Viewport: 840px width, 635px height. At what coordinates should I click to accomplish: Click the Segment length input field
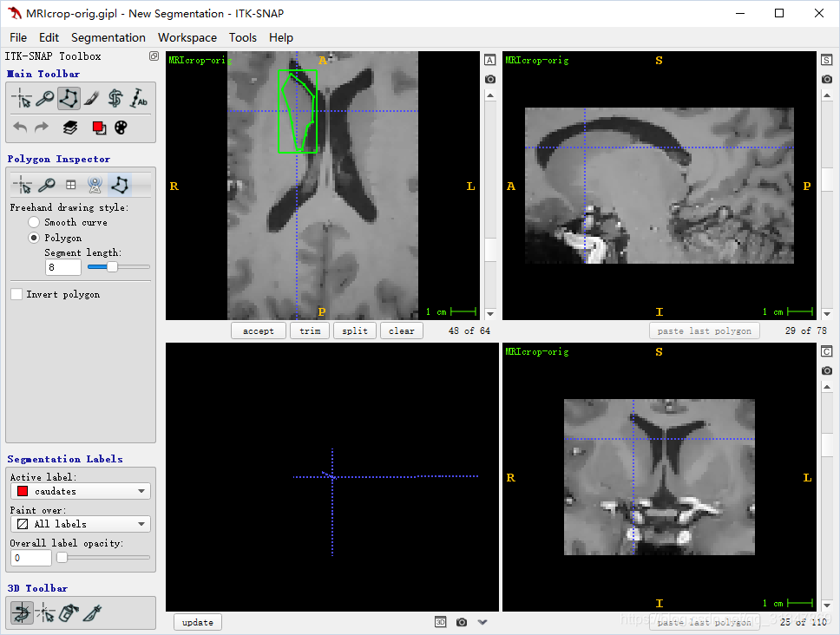[x=63, y=267]
